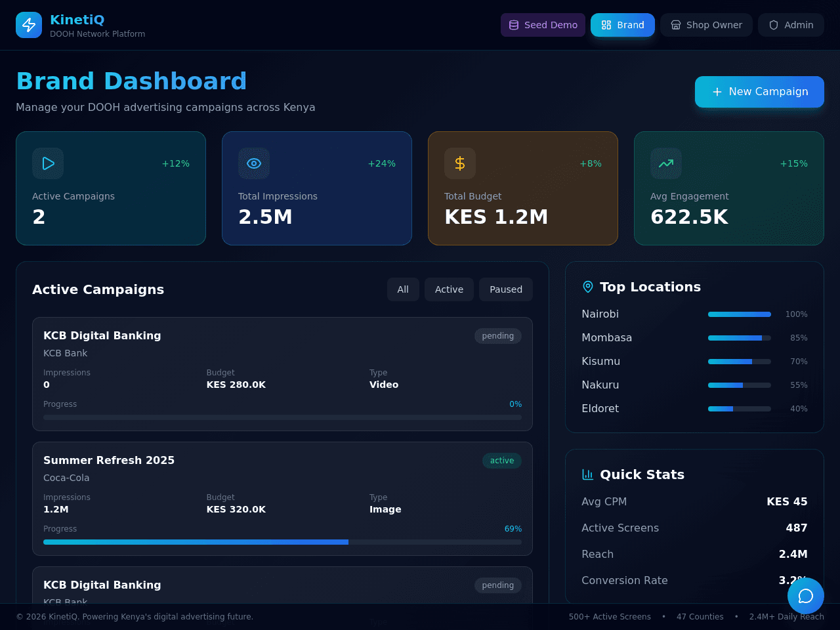Click the Active Screens 487 value
The width and height of the screenshot is (840, 630).
coord(797,528)
